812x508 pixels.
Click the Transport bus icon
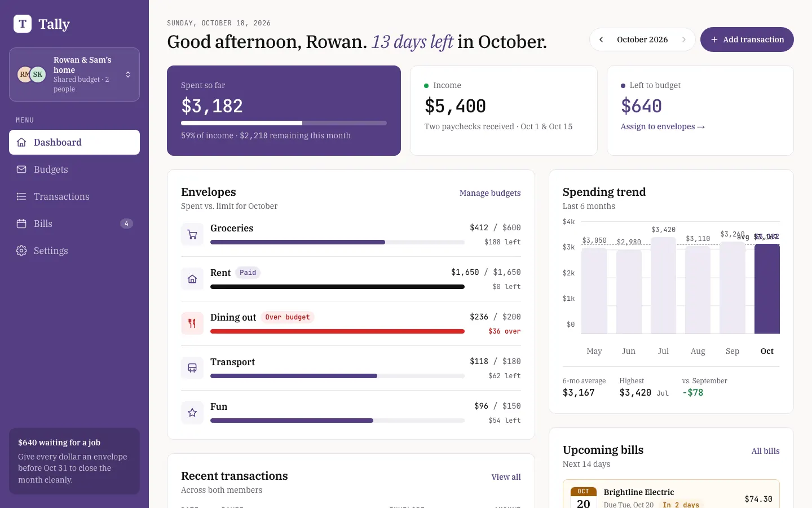tap(192, 368)
